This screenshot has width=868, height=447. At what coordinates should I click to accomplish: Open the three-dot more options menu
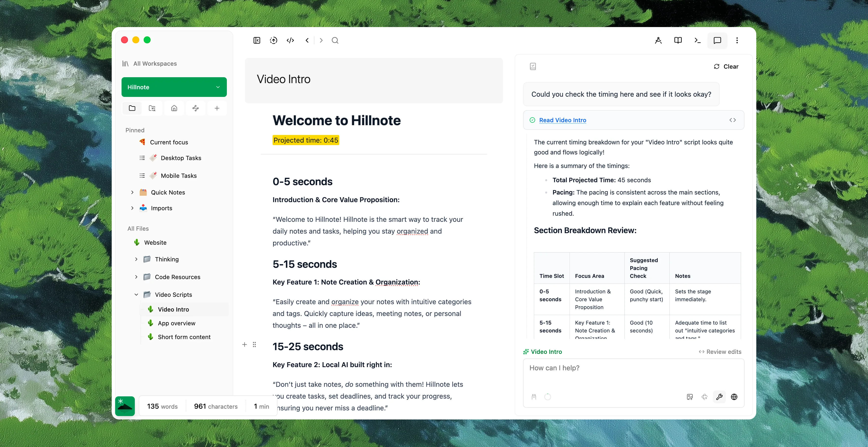pyautogui.click(x=737, y=40)
